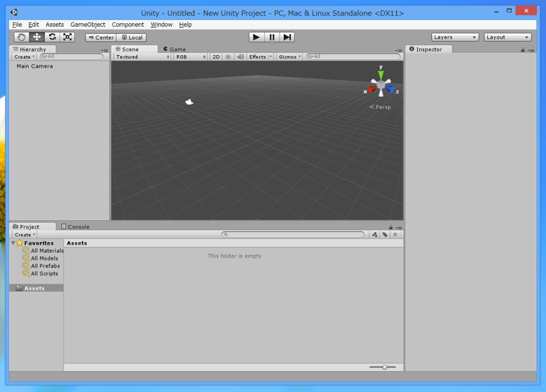Click the red X axis gizmo cone

click(x=371, y=90)
